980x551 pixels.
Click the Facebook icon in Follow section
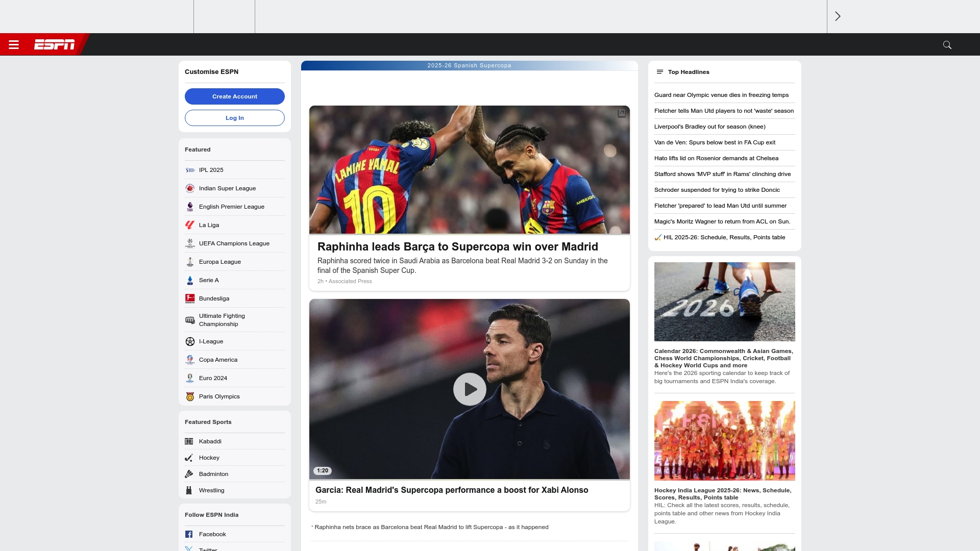(x=189, y=534)
